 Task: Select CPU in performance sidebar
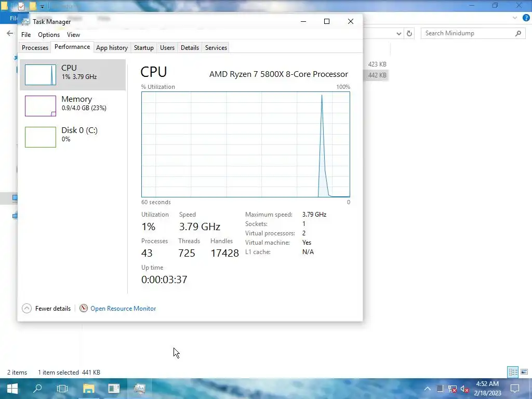pyautogui.click(x=73, y=75)
